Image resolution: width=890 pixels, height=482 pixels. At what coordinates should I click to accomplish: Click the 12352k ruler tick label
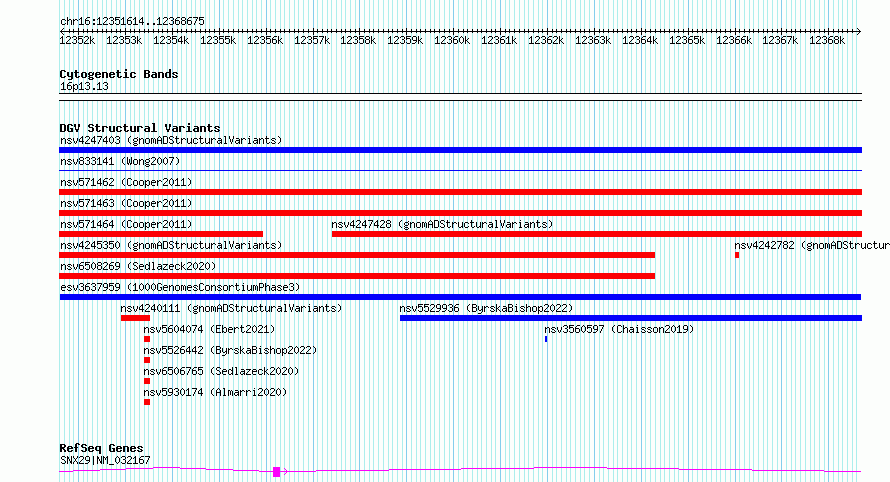point(77,40)
